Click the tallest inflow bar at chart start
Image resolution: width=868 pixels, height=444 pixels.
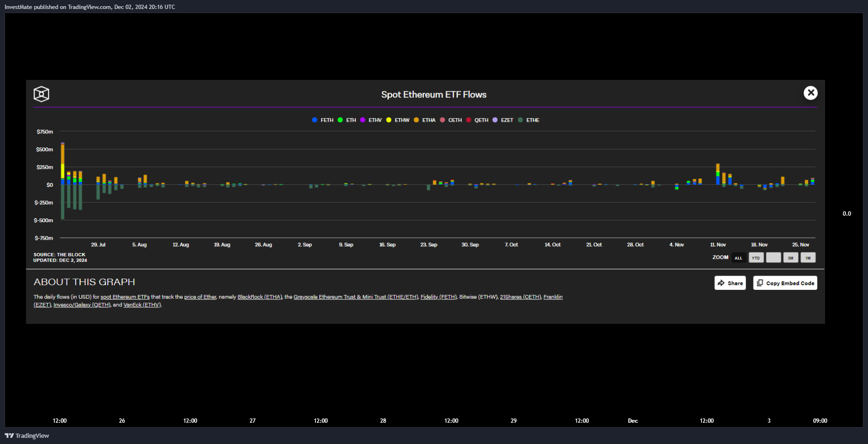[62, 164]
